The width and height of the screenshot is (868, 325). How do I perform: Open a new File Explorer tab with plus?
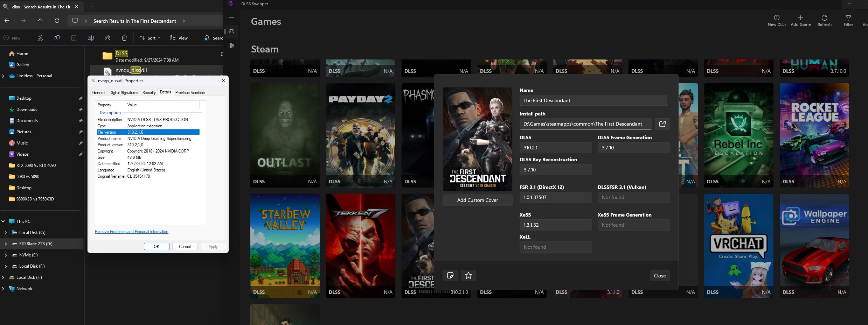pos(92,7)
